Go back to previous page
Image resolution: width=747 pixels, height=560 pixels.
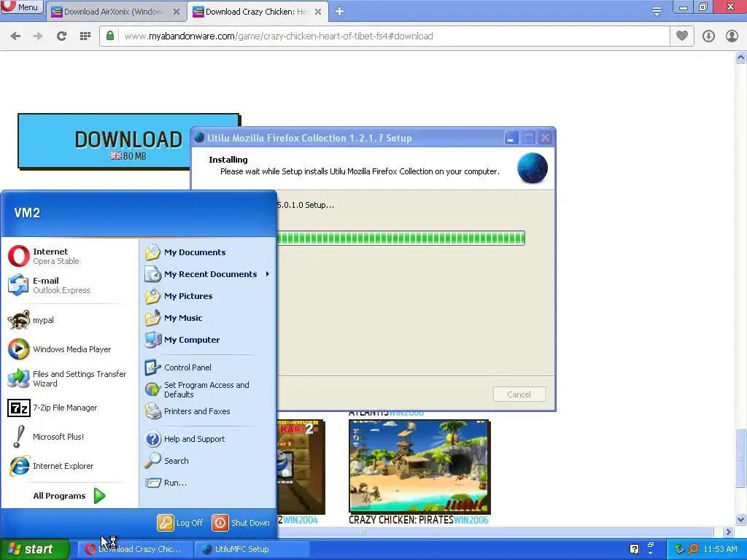click(15, 36)
